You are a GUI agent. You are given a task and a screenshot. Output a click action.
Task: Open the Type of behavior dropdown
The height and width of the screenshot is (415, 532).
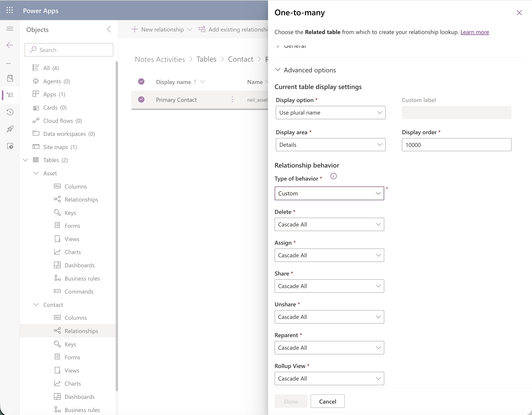329,194
